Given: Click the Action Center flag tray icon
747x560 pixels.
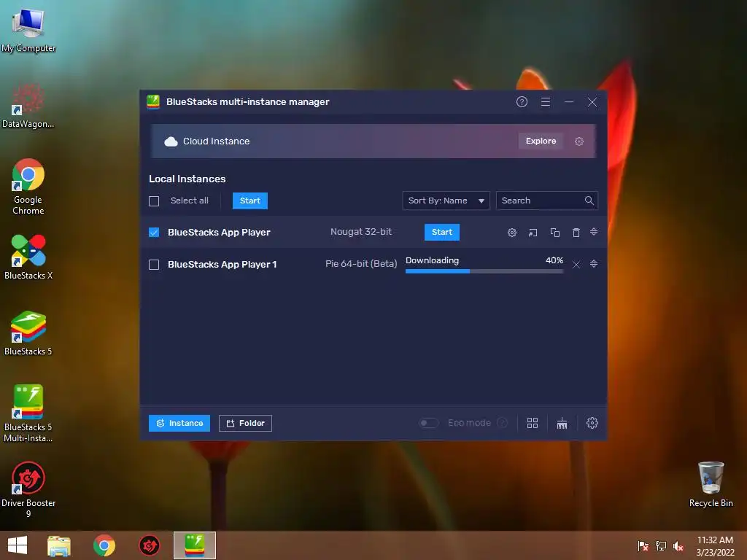Looking at the screenshot, I should click(x=643, y=546).
